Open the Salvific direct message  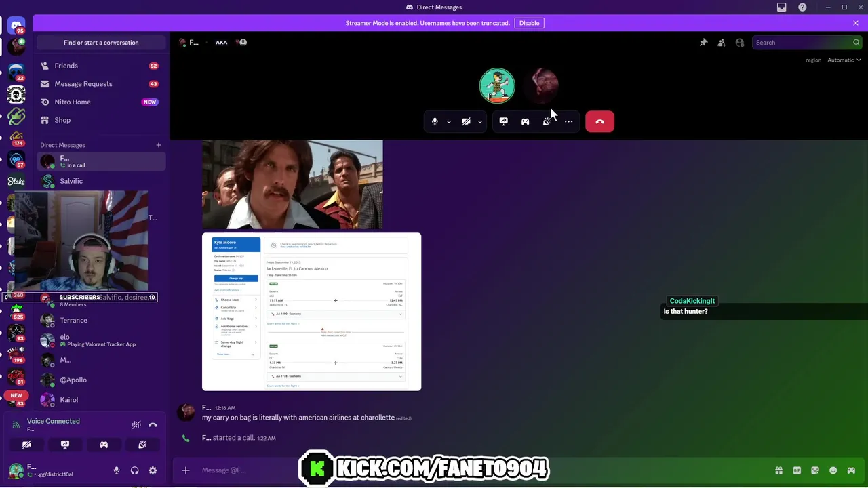coord(101,181)
